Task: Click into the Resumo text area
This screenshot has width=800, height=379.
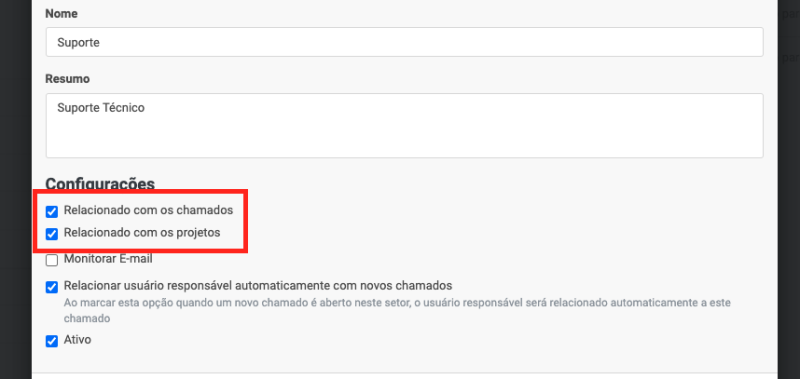Action: 404,125
